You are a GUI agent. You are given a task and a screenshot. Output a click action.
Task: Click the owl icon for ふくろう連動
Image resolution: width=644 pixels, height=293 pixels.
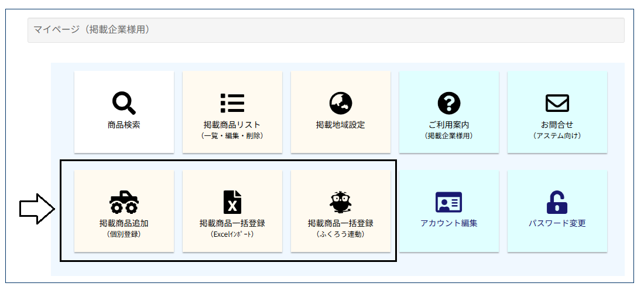(340, 202)
